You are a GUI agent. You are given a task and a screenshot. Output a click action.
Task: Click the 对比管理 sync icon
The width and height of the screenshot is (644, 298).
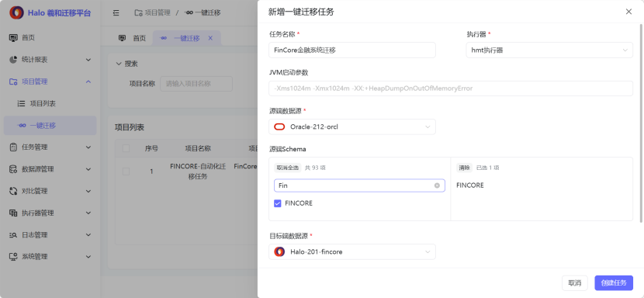[13, 191]
